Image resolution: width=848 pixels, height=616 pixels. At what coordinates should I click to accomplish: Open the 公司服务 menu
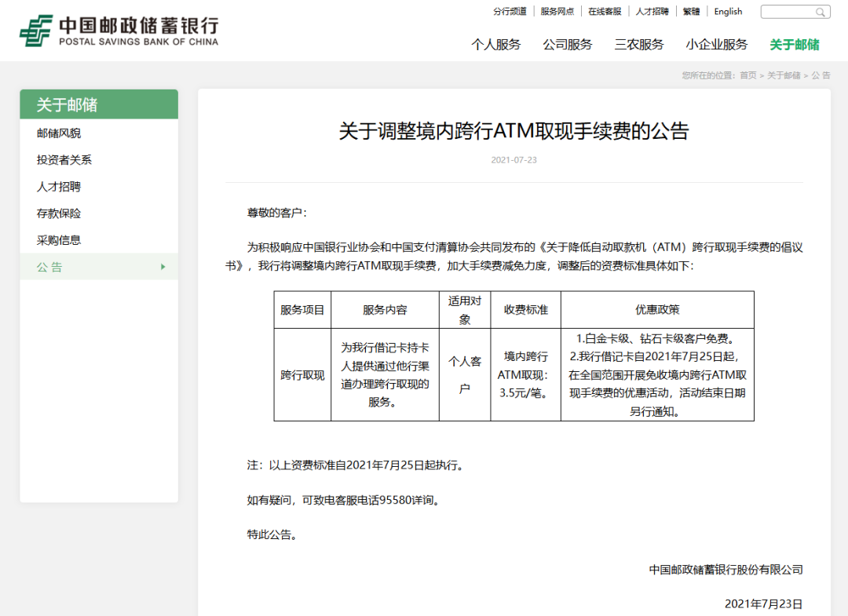tap(568, 45)
